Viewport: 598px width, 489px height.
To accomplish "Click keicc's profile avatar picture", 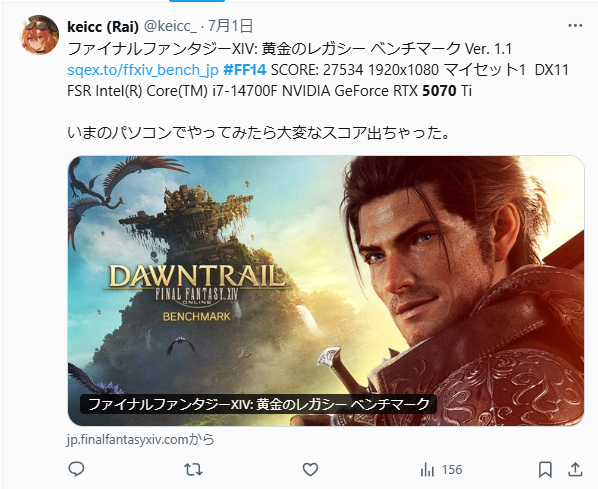I will coord(39,35).
